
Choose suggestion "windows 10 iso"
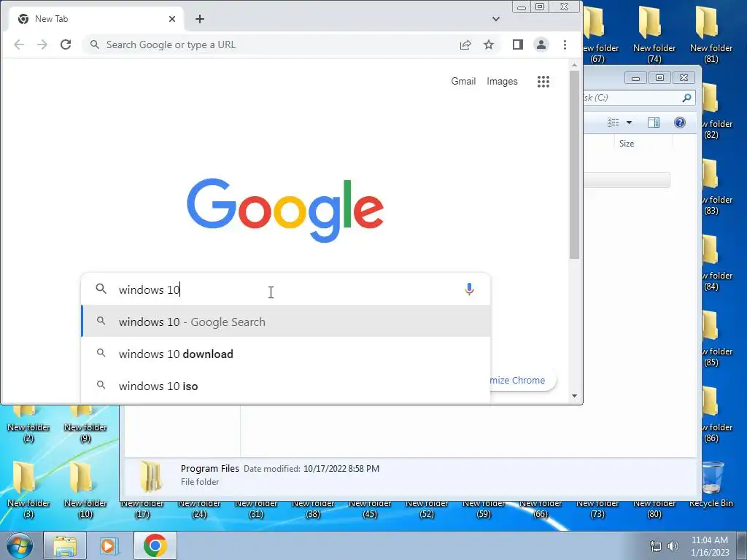286,386
